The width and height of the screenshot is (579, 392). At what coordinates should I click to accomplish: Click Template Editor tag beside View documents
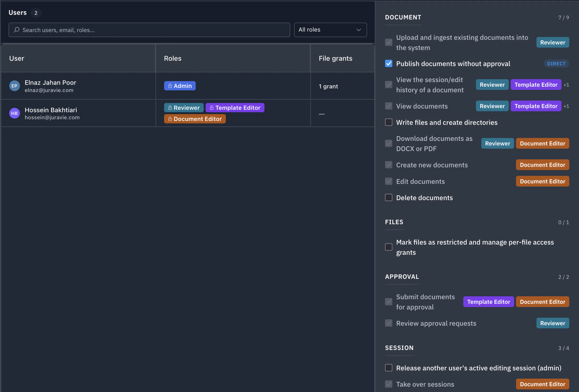(x=536, y=106)
